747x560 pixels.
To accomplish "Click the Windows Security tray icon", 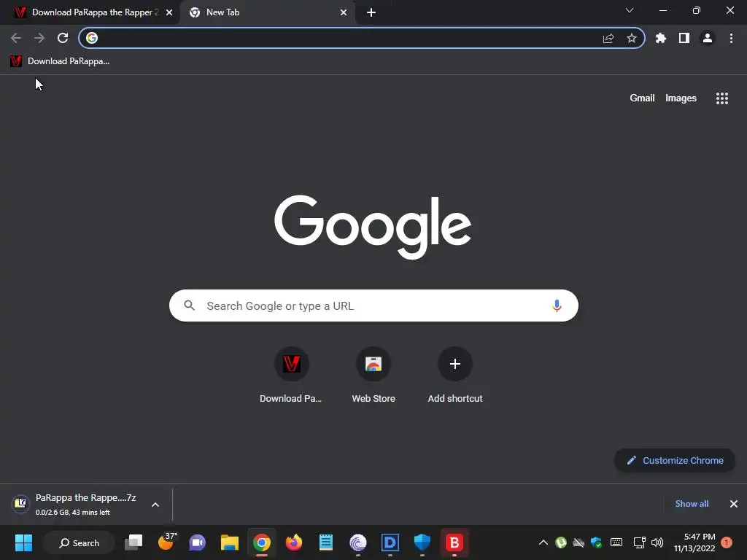I will click(x=596, y=542).
